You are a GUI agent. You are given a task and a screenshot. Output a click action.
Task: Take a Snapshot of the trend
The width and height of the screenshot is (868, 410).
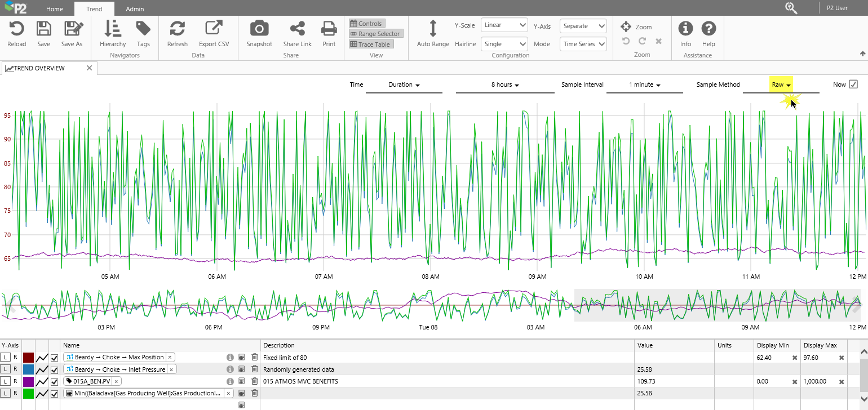point(259,29)
